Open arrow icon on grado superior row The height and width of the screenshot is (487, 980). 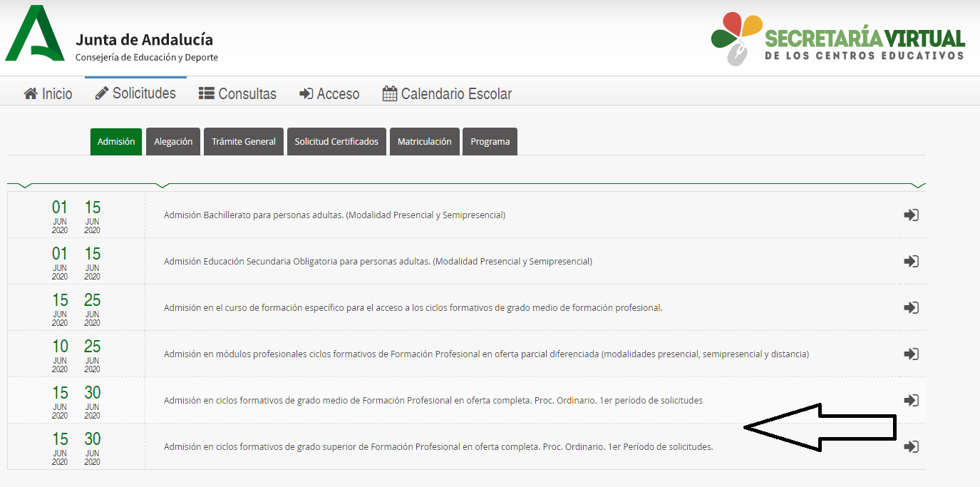[x=911, y=446]
